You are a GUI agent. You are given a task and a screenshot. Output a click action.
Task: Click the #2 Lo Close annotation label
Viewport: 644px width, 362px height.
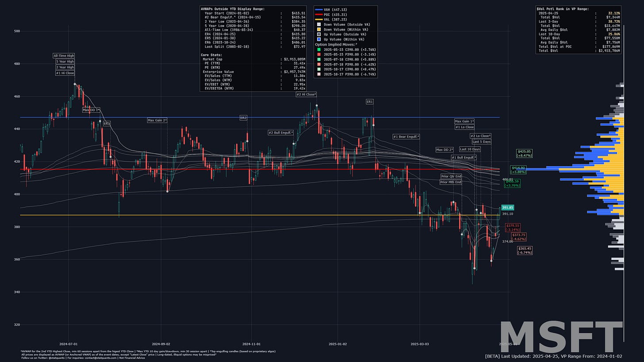tap(480, 136)
